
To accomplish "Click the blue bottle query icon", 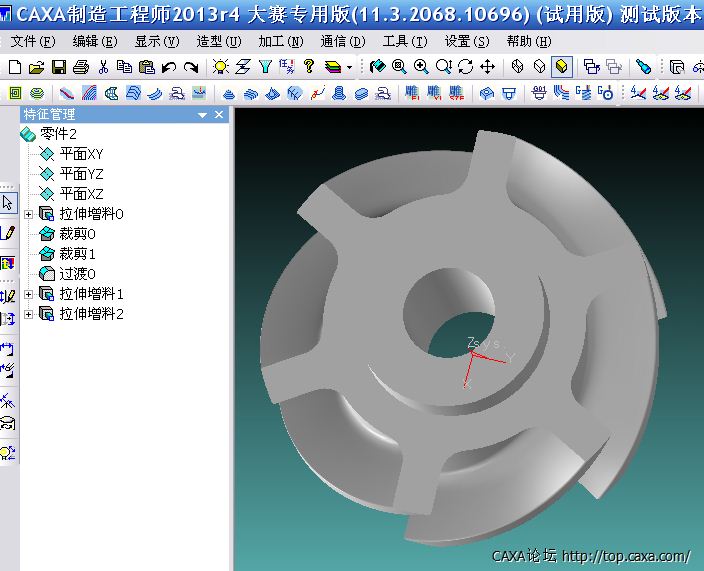I will point(643,67).
